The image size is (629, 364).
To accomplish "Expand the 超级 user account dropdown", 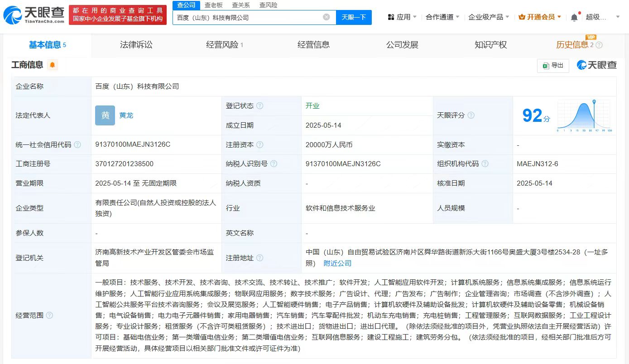I will [x=603, y=17].
